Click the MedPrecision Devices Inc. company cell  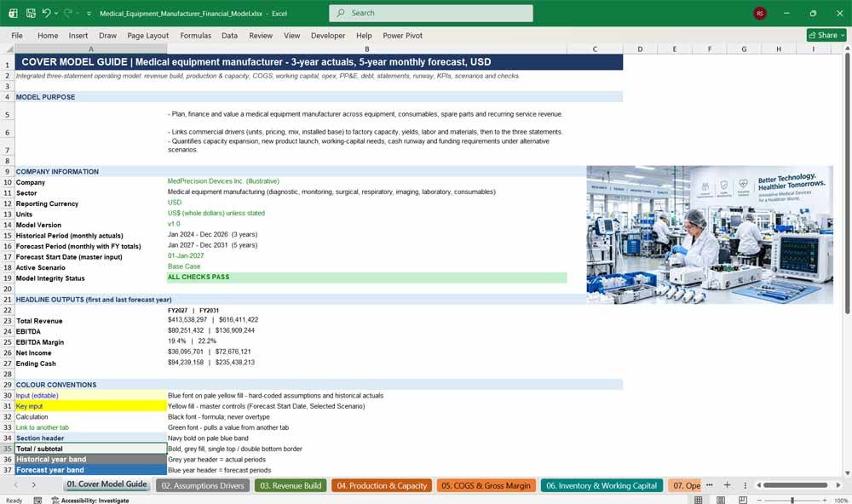366,181
